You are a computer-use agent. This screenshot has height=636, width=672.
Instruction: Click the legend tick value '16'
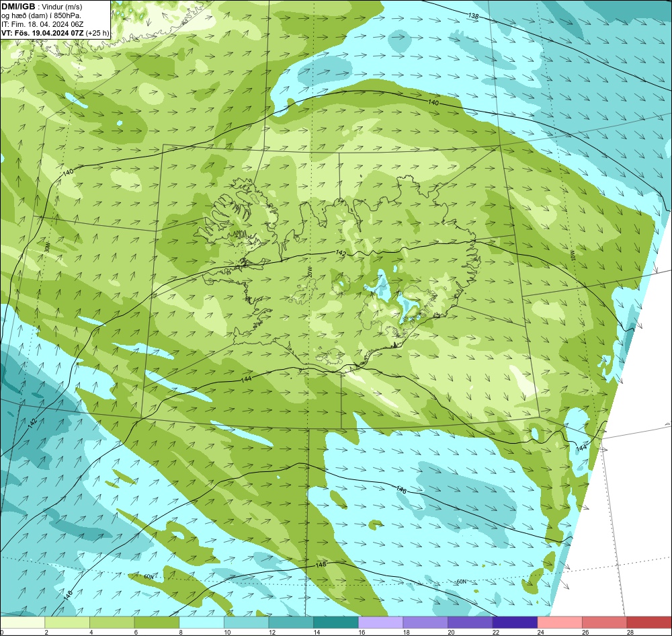(362, 632)
